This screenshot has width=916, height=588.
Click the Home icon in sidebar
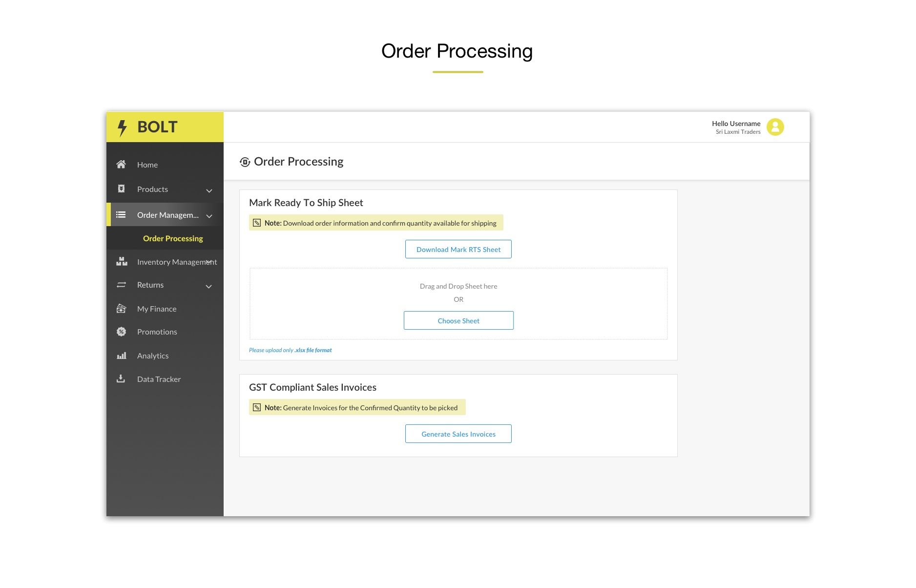coord(121,165)
